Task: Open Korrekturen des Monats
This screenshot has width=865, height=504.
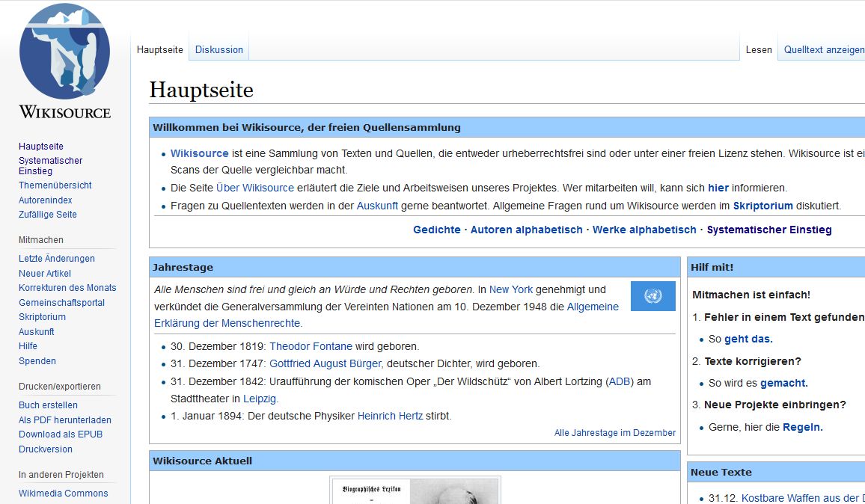Action: pos(67,288)
